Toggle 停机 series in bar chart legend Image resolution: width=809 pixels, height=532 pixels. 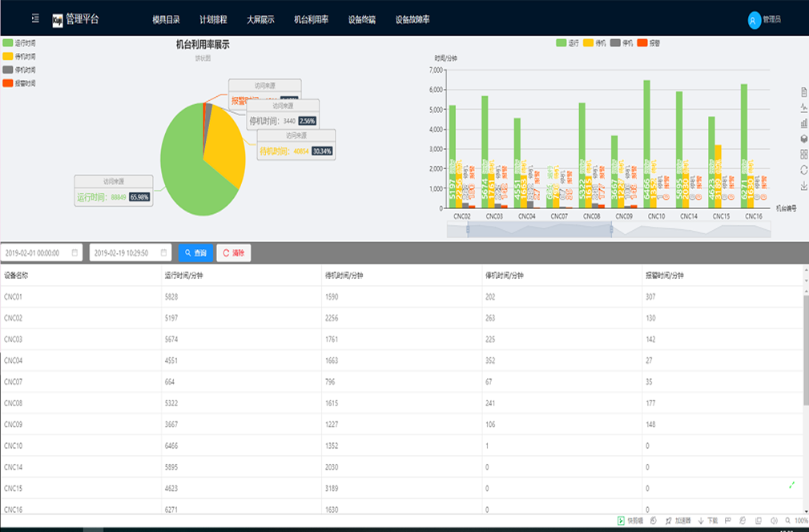click(x=622, y=42)
